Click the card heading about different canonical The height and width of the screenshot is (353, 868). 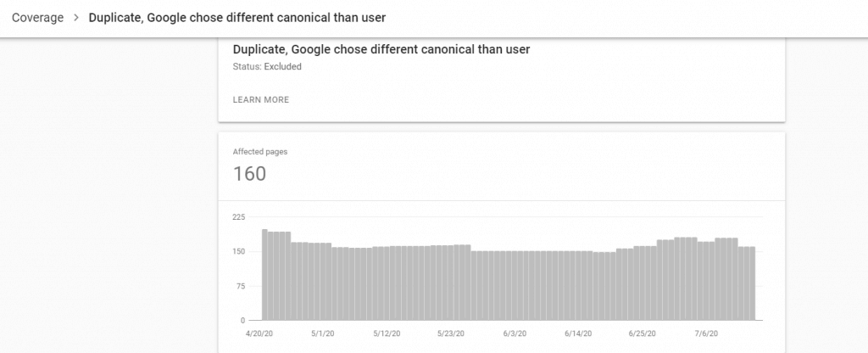[x=381, y=49]
